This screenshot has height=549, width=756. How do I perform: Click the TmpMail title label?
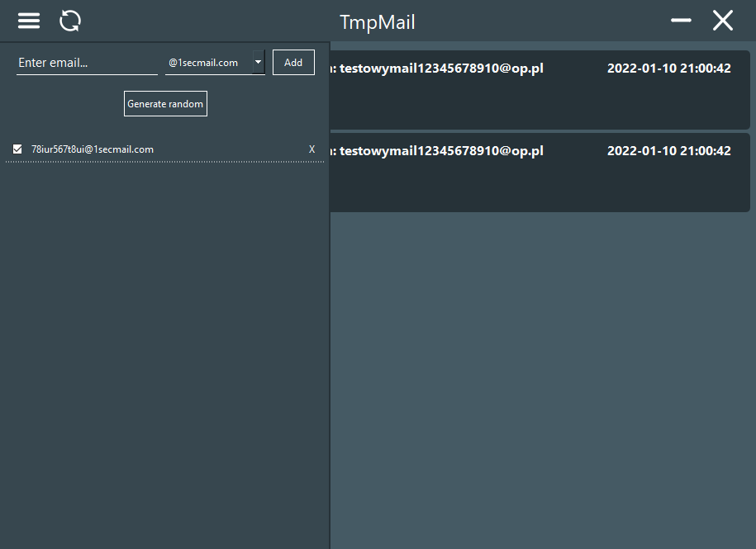coord(377,21)
